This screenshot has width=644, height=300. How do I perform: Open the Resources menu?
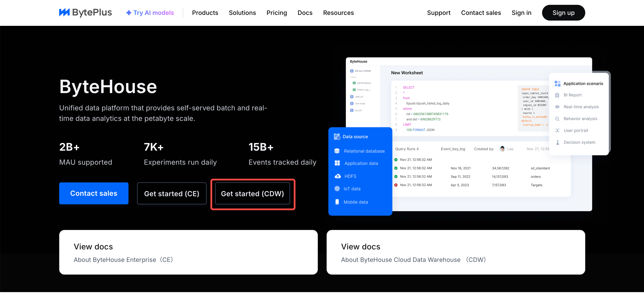[x=338, y=13]
